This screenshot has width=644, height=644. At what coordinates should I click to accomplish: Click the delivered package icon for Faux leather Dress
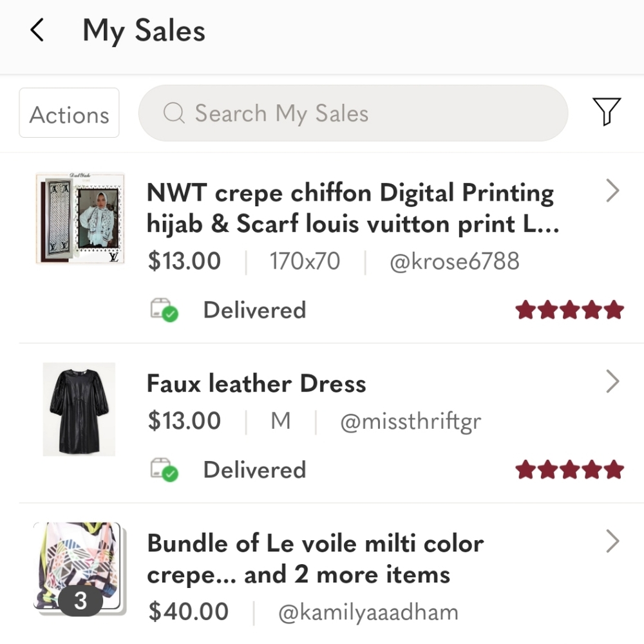(163, 468)
